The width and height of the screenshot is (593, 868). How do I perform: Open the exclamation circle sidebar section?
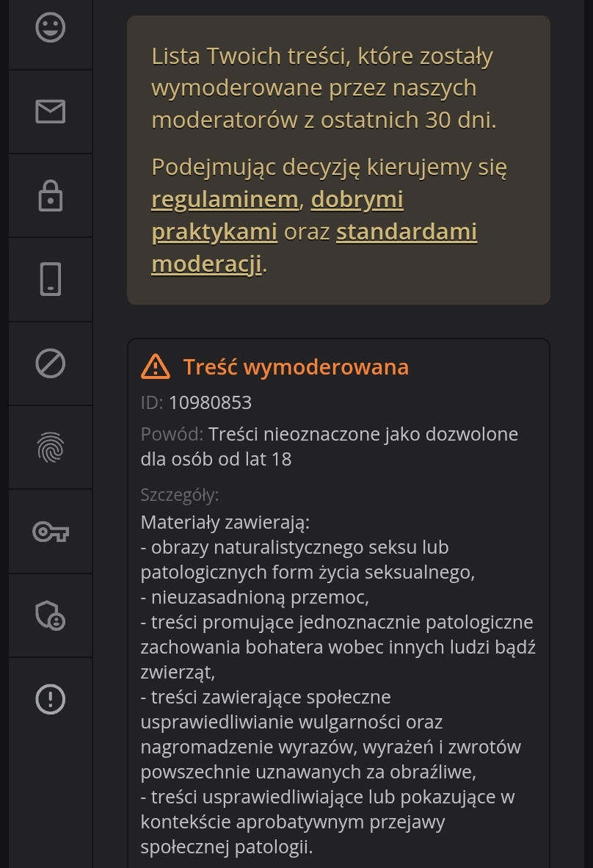point(51,698)
